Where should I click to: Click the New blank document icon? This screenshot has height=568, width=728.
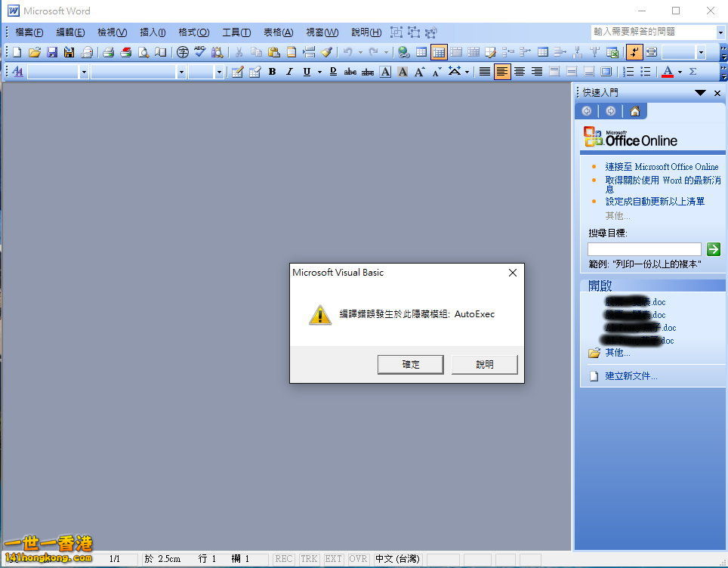(17, 52)
